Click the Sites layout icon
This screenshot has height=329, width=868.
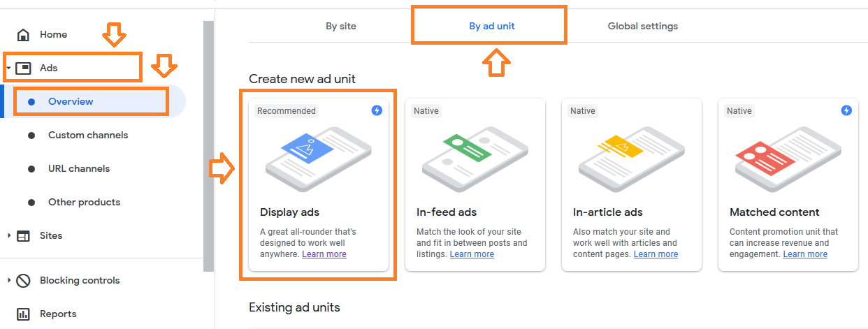pyautogui.click(x=23, y=236)
